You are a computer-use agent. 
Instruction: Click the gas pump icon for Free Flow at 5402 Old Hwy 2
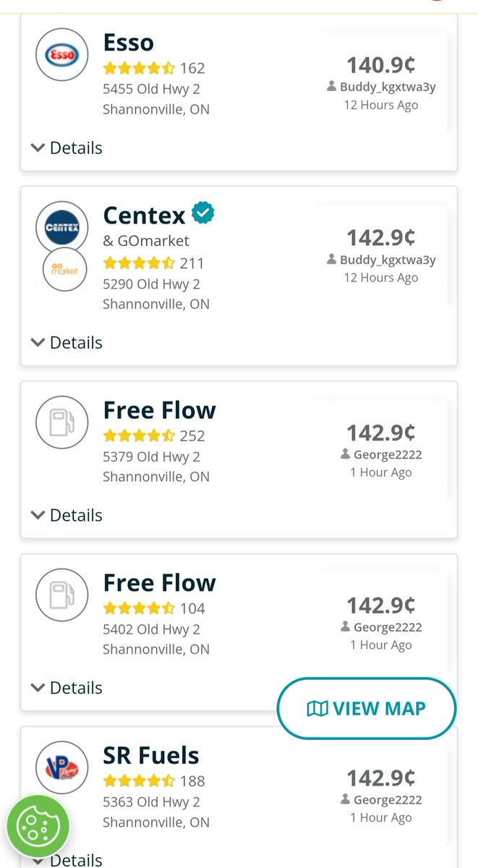62,595
